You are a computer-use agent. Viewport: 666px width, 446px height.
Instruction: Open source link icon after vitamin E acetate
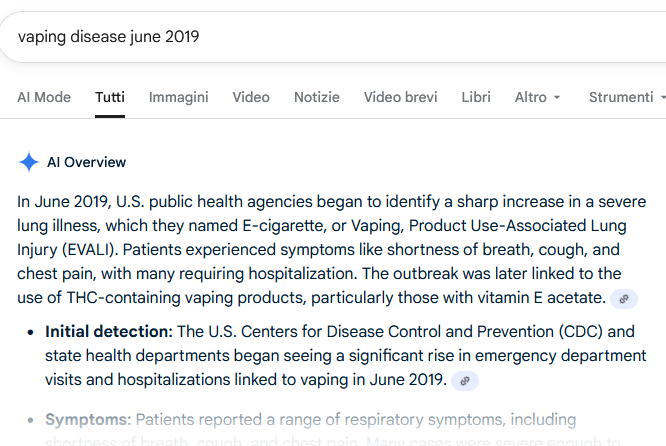pyautogui.click(x=624, y=299)
